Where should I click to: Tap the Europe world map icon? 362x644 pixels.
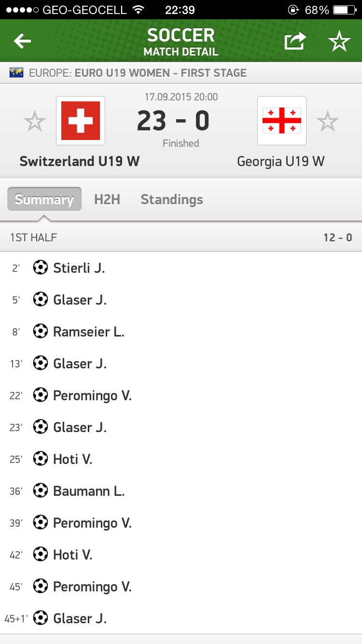tap(17, 73)
